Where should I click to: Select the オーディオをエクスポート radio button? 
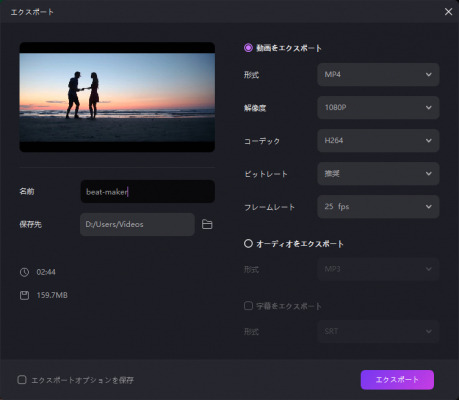pos(248,244)
